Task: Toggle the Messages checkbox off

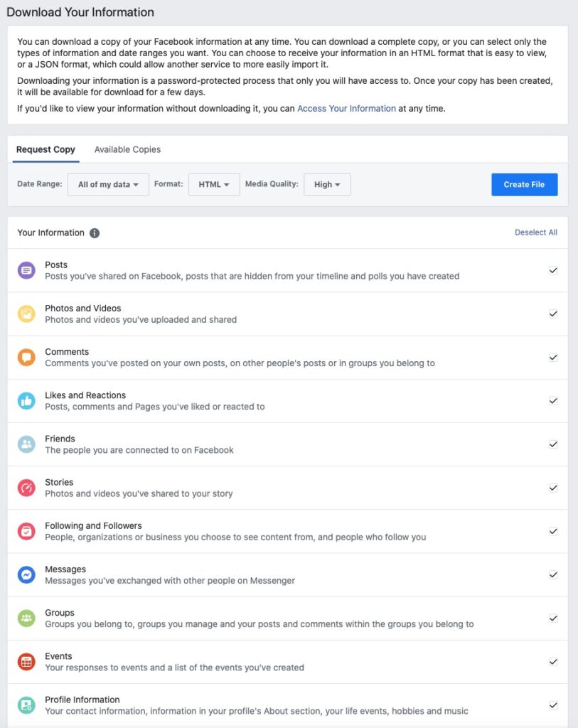Action: (553, 574)
